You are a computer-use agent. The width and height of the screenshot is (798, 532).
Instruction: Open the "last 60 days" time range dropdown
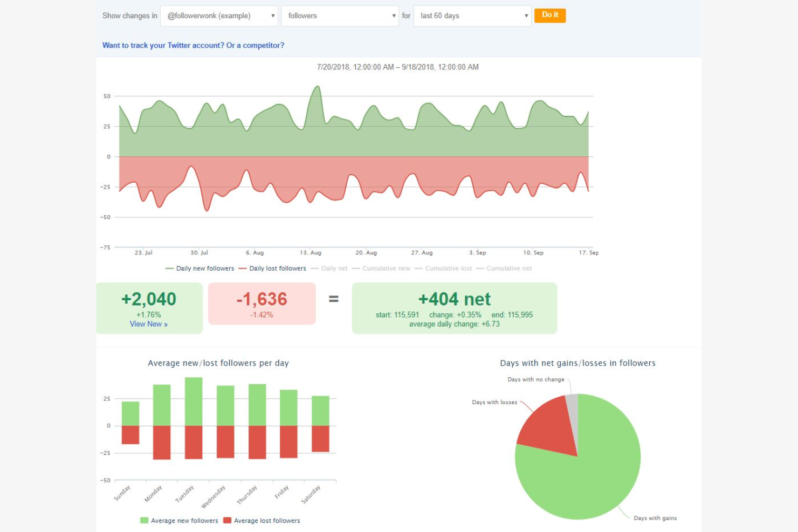point(472,16)
